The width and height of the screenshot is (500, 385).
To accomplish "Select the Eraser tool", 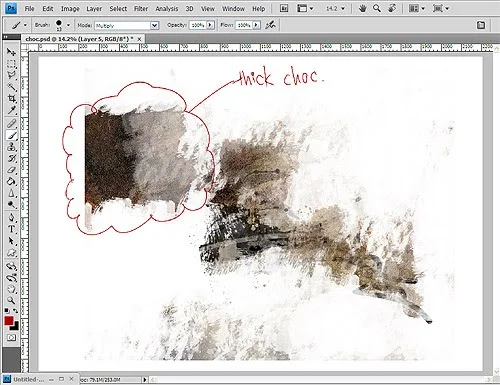I will tap(11, 170).
